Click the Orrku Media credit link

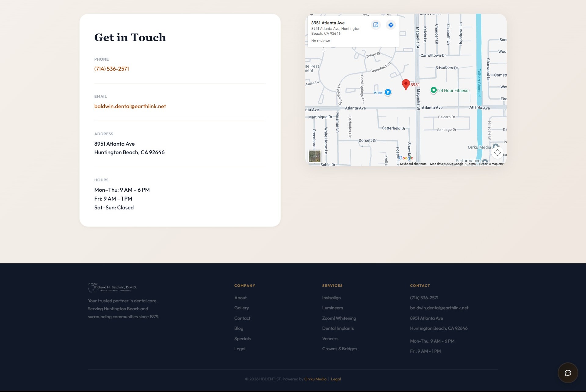click(315, 379)
